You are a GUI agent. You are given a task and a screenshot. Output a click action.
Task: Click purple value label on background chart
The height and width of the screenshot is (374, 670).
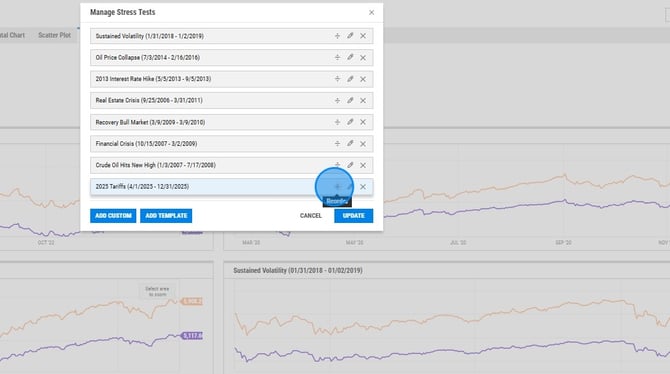click(x=192, y=336)
